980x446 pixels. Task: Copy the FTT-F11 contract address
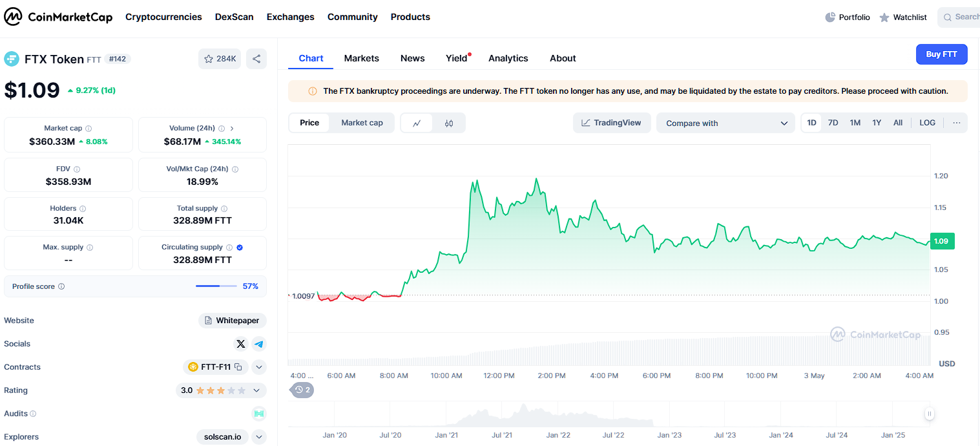click(238, 367)
